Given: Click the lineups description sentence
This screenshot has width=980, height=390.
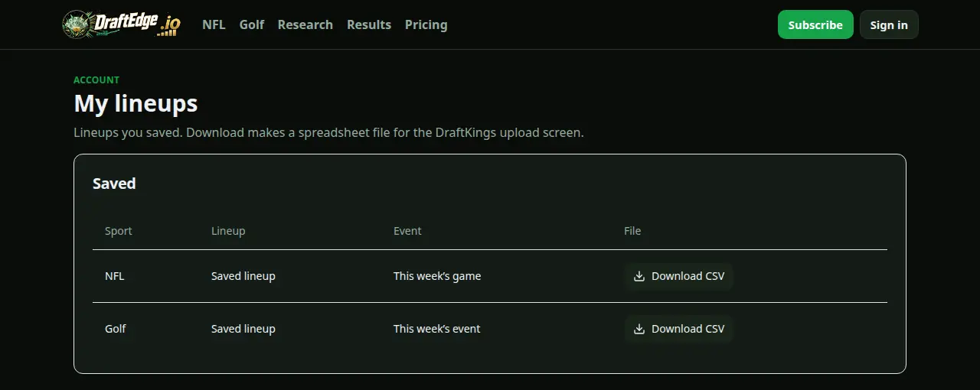Looking at the screenshot, I should click(x=328, y=132).
